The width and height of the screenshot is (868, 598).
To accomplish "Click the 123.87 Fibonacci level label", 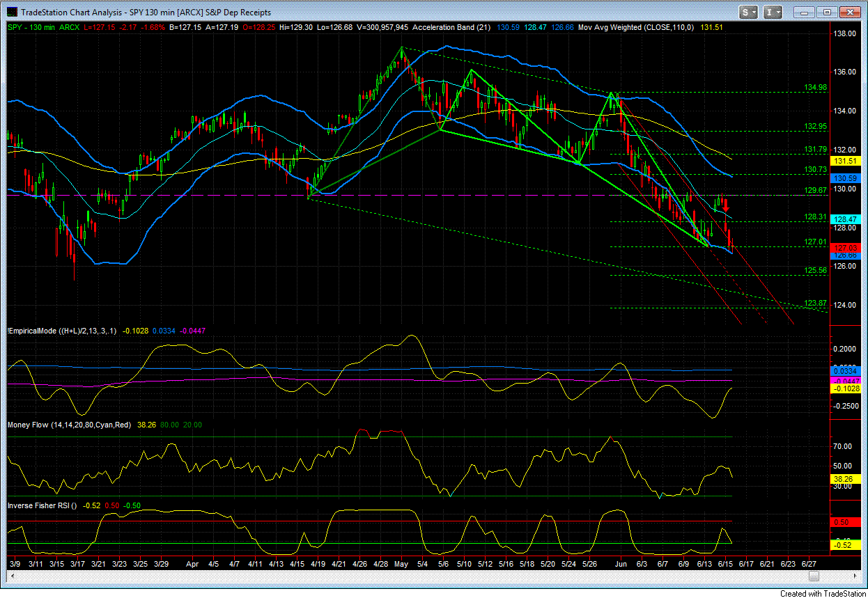I will click(x=815, y=303).
